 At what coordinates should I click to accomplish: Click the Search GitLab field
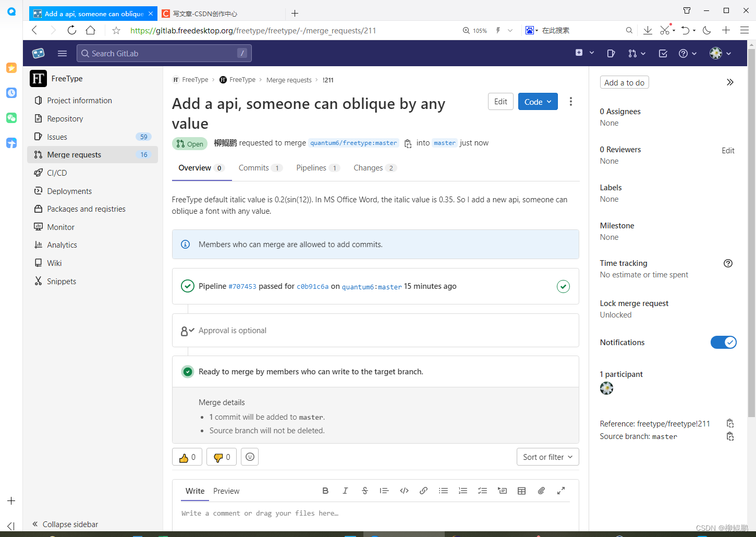pyautogui.click(x=164, y=53)
